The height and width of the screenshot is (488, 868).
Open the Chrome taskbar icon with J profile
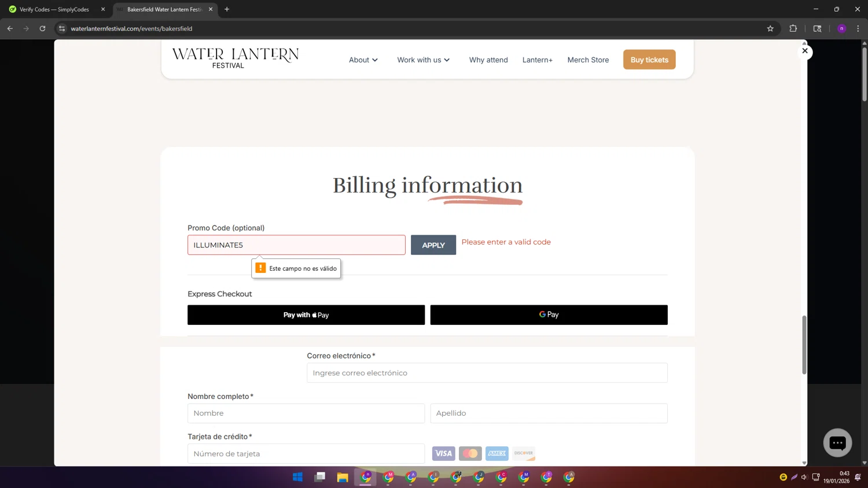(x=479, y=477)
